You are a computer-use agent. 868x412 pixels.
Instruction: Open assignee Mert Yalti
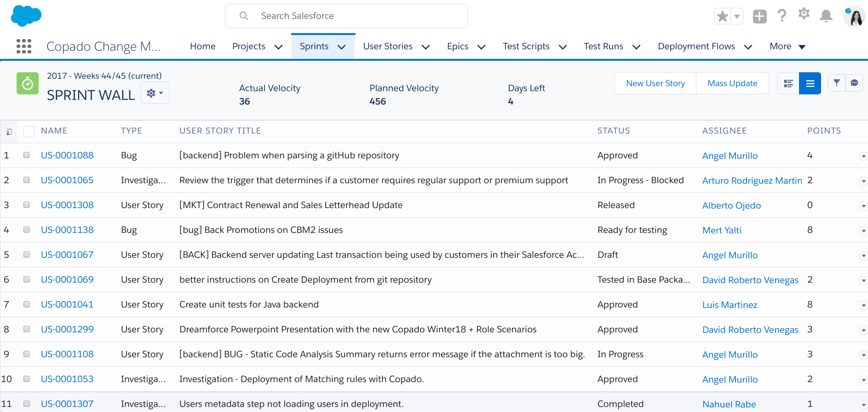pos(722,230)
